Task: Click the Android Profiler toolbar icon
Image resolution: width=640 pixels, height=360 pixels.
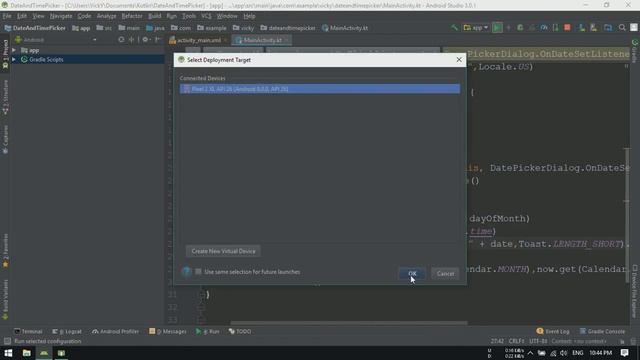Action: pos(544,28)
